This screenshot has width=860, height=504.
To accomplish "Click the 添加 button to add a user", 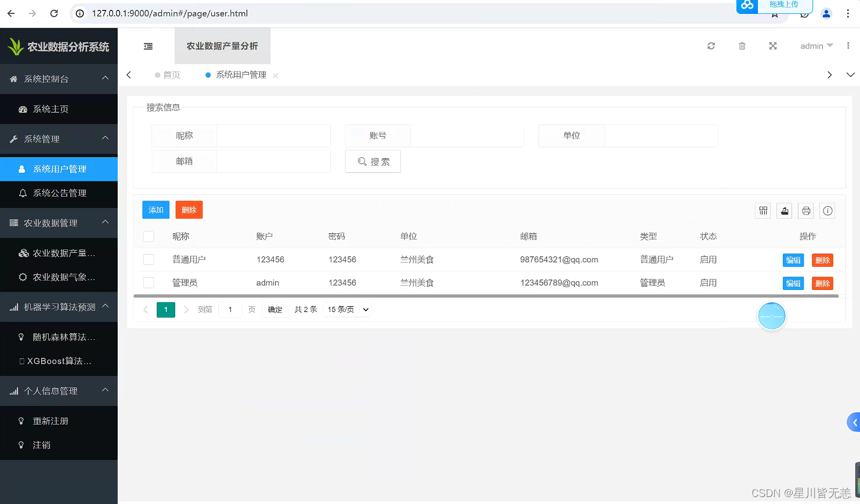I will [x=156, y=209].
